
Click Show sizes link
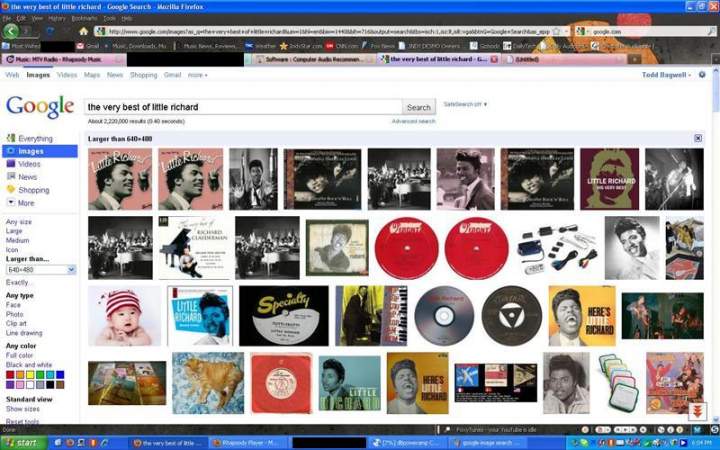coord(22,409)
